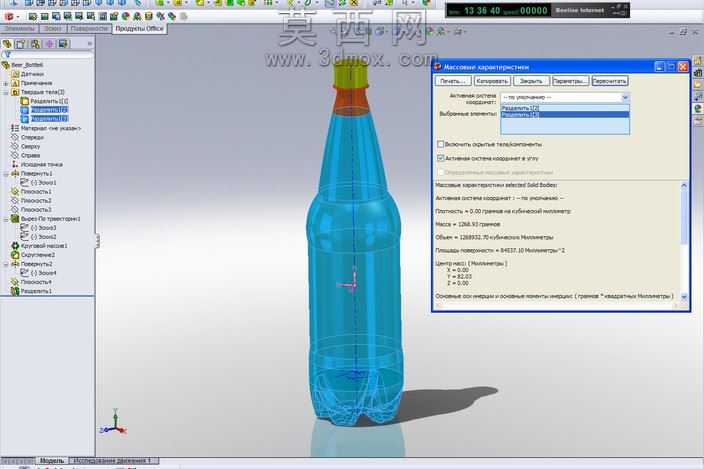Select the Продукты Office tab

pyautogui.click(x=139, y=28)
